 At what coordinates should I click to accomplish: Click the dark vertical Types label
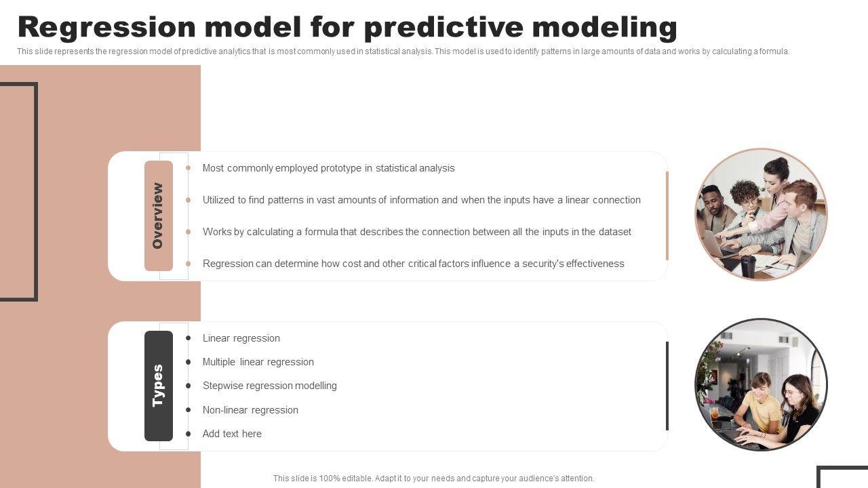[x=158, y=386]
